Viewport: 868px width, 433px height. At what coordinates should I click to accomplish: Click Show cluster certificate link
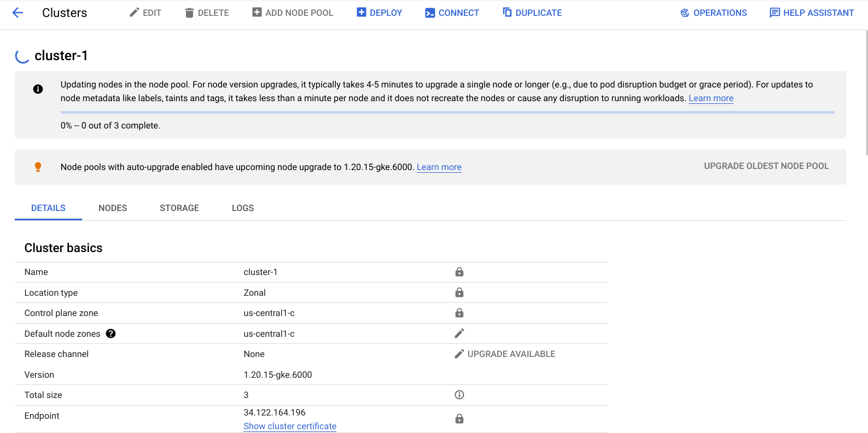(x=290, y=426)
